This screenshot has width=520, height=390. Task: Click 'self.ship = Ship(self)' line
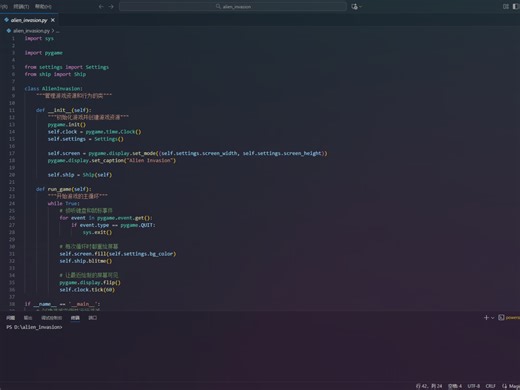pos(80,175)
